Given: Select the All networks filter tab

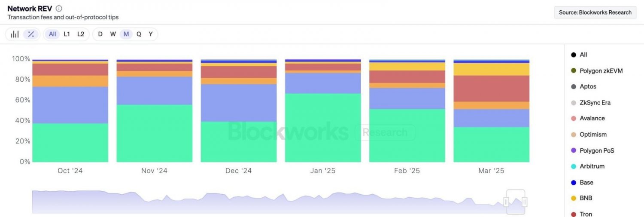Looking at the screenshot, I should click(52, 34).
